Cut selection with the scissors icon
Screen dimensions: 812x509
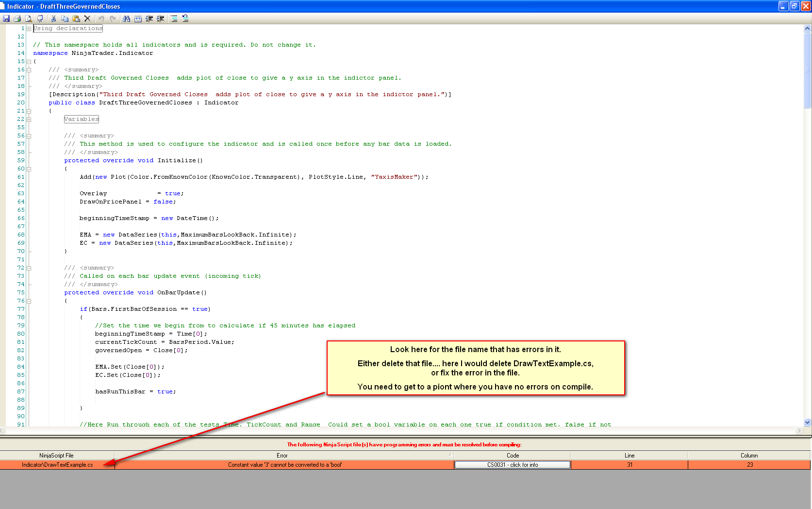click(53, 18)
